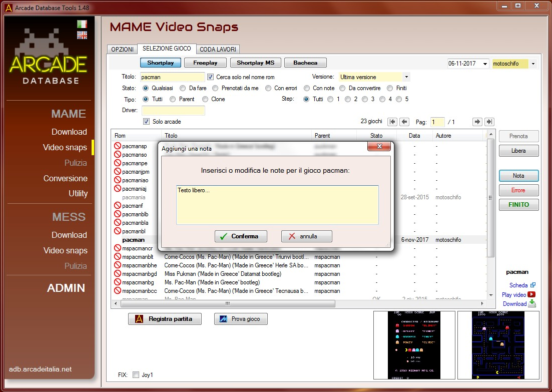Open Utility in sidebar

pyautogui.click(x=78, y=193)
